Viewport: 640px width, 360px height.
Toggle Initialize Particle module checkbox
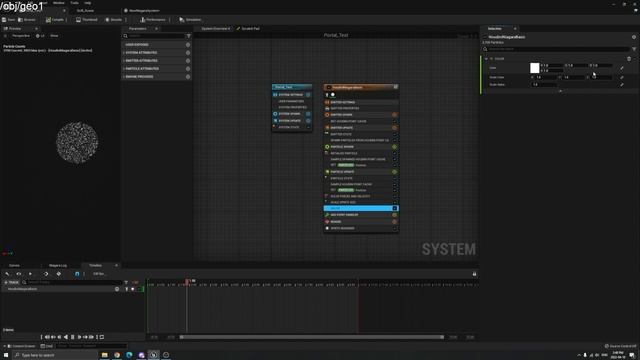point(395,153)
